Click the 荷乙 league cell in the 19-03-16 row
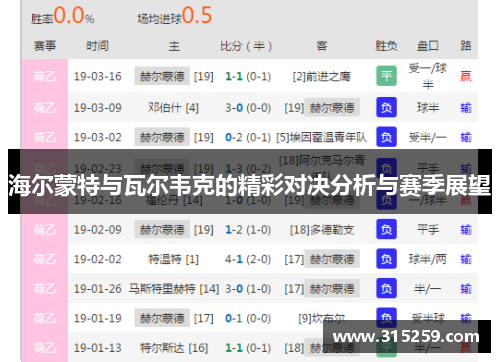The height and width of the screenshot is (362, 500). (45, 76)
